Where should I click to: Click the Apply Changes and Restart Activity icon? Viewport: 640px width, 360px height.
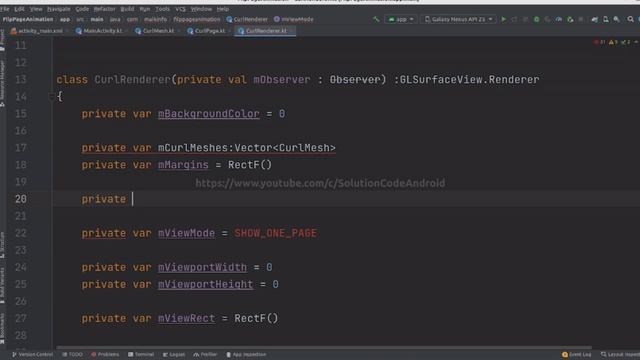point(514,19)
